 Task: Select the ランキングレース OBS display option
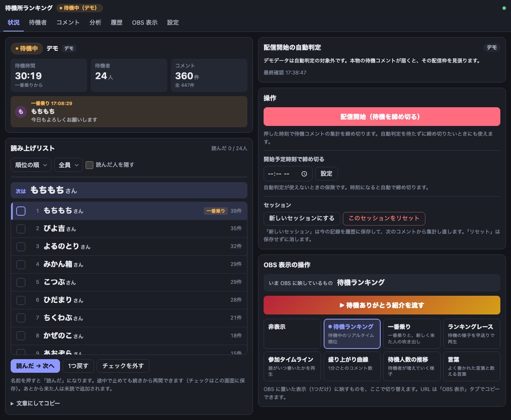pyautogui.click(x=472, y=334)
